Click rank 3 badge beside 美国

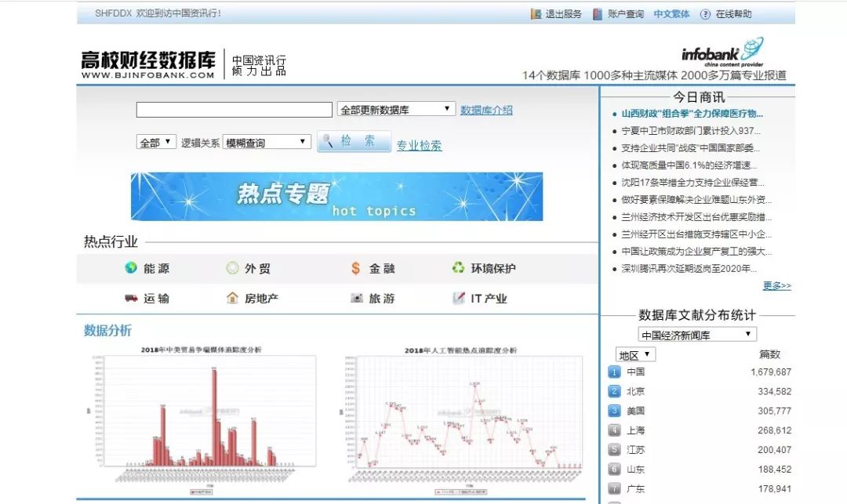(x=614, y=411)
